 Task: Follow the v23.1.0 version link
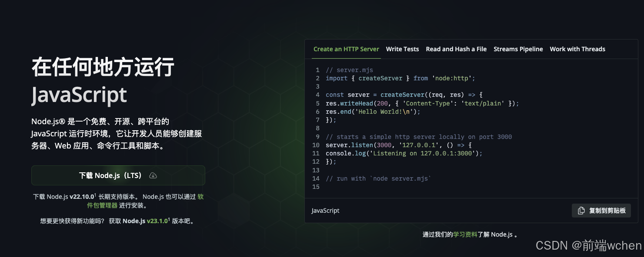[x=157, y=221]
